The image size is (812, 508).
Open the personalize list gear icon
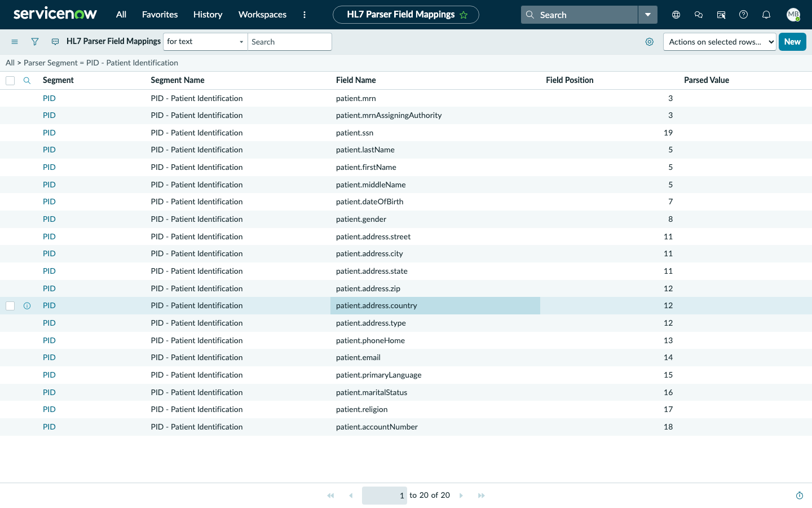(x=650, y=42)
